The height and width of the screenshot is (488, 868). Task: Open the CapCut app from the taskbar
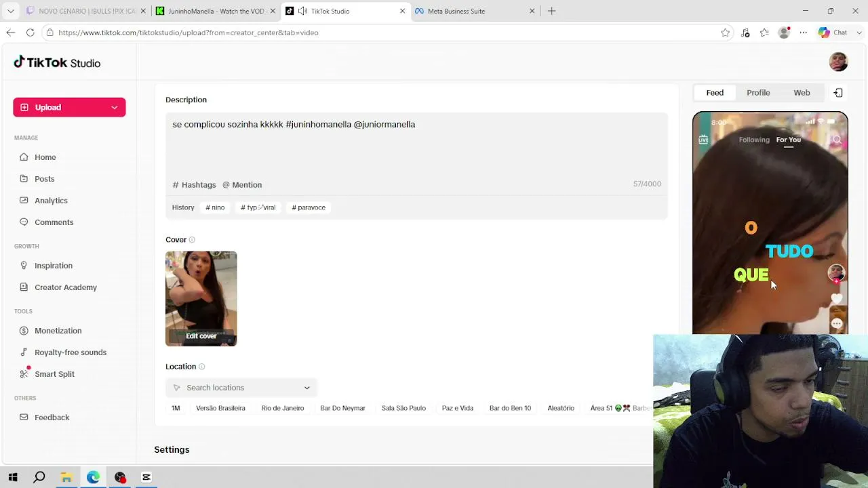click(x=146, y=477)
